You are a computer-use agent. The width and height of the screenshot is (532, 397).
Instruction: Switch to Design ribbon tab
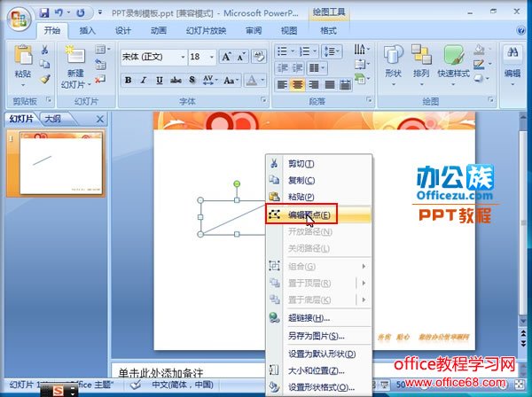click(x=123, y=31)
